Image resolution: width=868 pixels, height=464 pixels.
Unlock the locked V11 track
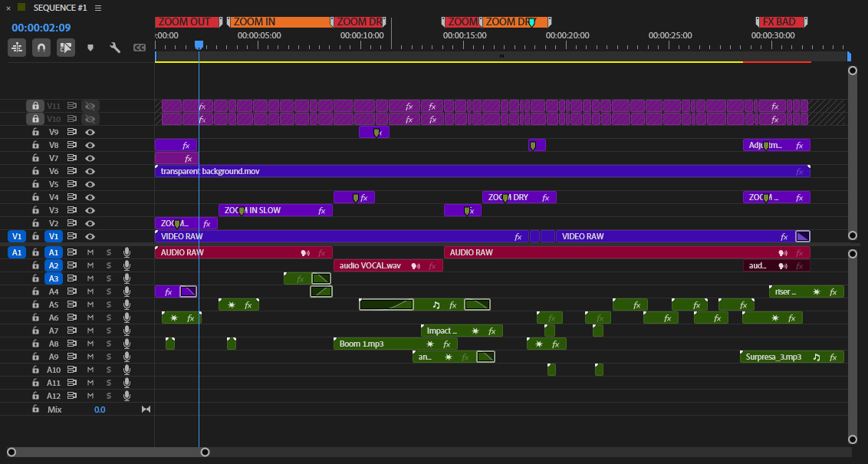[x=35, y=106]
